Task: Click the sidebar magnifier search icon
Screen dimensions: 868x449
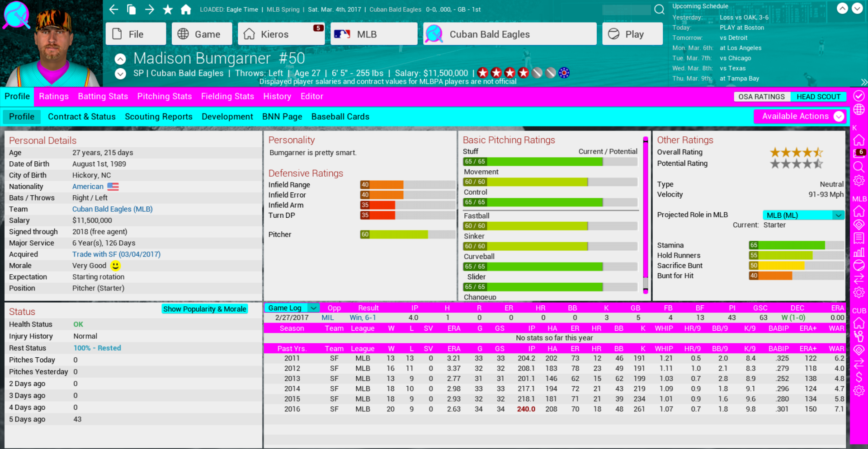Action: click(x=859, y=167)
